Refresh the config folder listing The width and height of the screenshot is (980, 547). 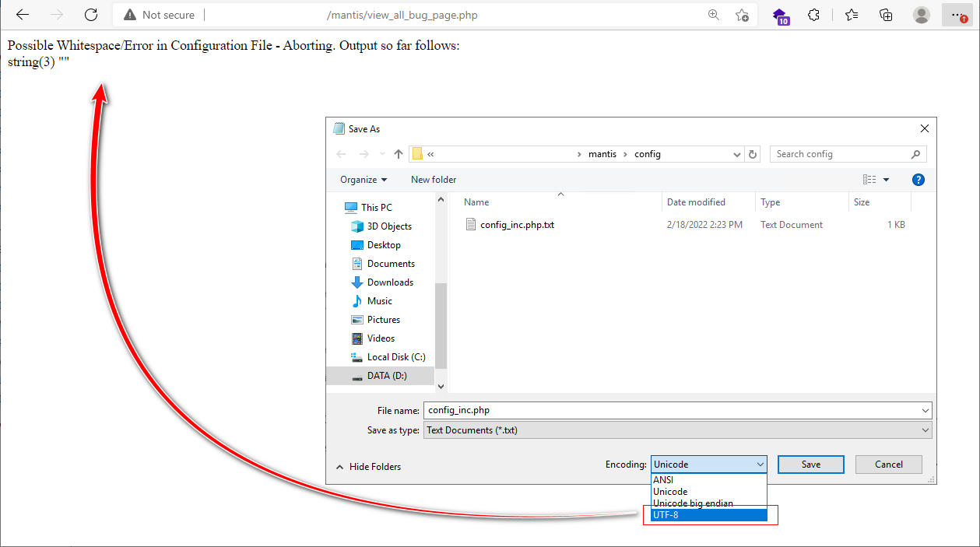(753, 154)
